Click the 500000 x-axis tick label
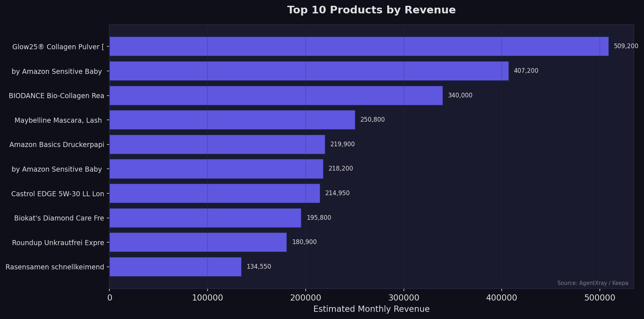 (600, 298)
